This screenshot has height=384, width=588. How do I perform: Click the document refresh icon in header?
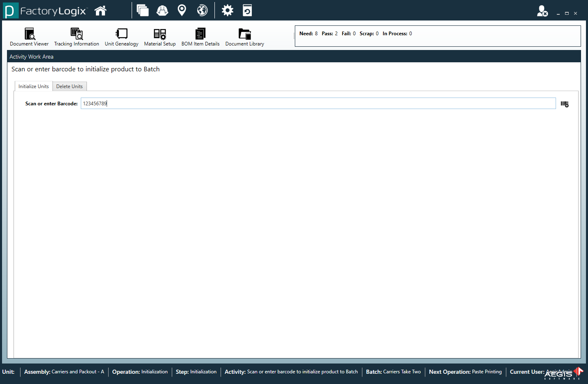point(247,10)
